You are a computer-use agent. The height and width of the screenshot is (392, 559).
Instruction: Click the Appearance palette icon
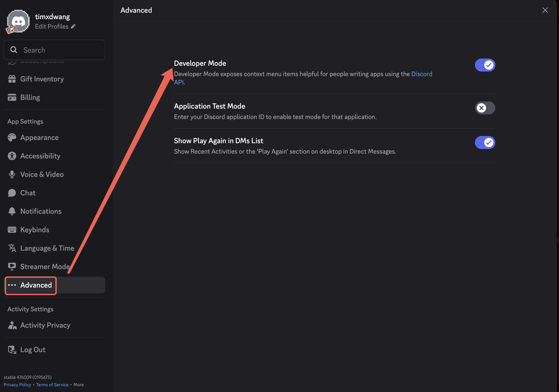12,137
